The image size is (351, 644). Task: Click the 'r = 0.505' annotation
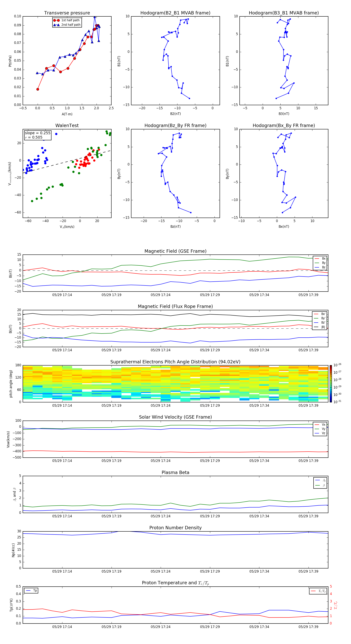click(x=34, y=137)
